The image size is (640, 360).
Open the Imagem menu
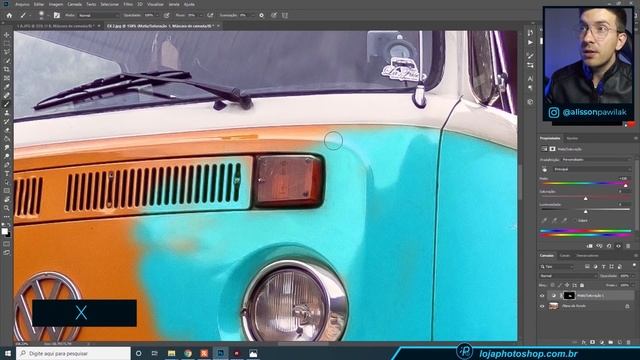(56, 4)
